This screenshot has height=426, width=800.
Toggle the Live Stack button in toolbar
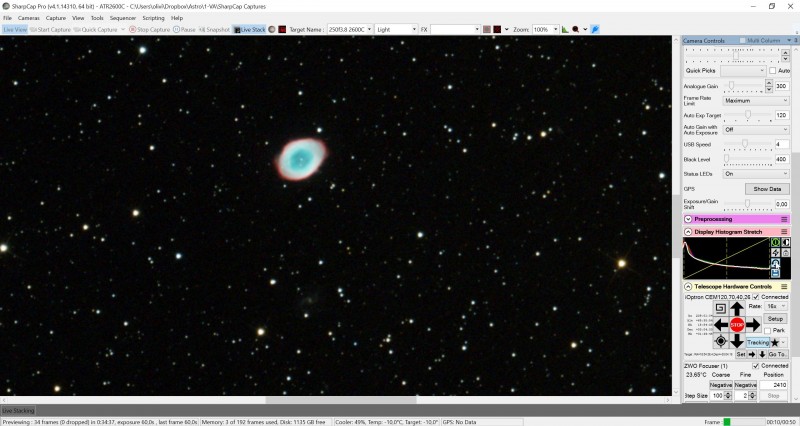pyautogui.click(x=249, y=30)
